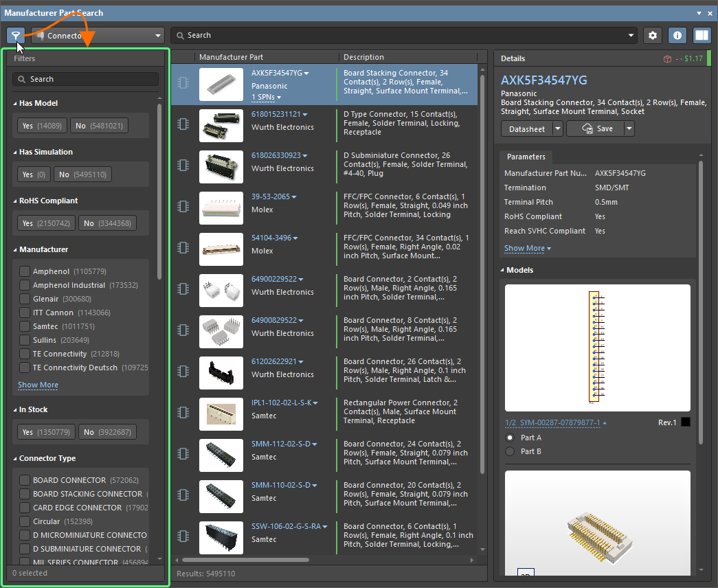Enable the Samtec manufacturer checkbox
The width and height of the screenshot is (718, 588).
click(25, 326)
